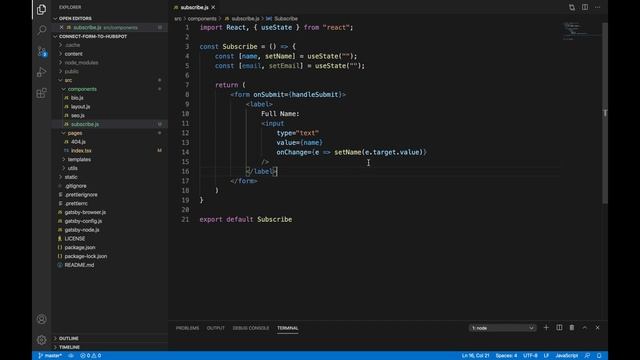Open gatsby-config.js file
640x360 pixels.
tap(83, 221)
